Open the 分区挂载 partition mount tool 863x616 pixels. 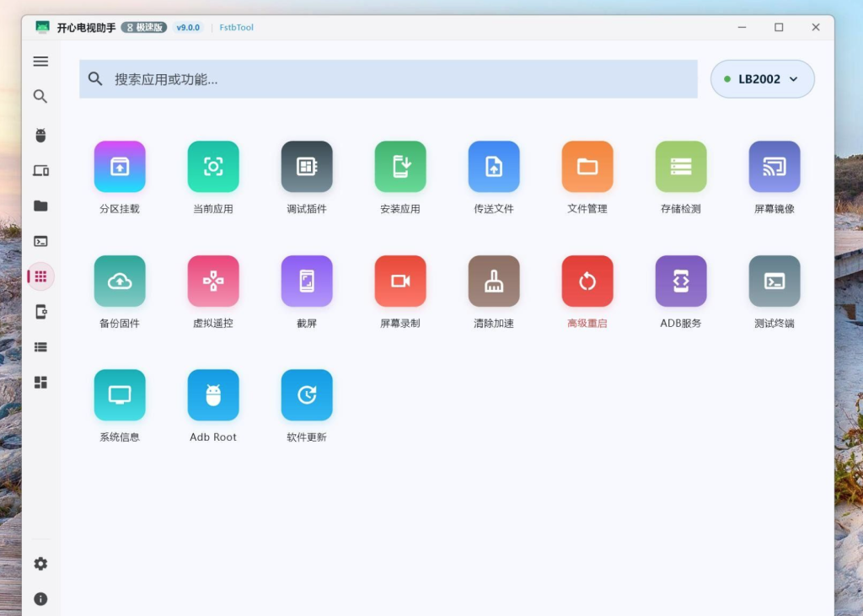(x=120, y=167)
